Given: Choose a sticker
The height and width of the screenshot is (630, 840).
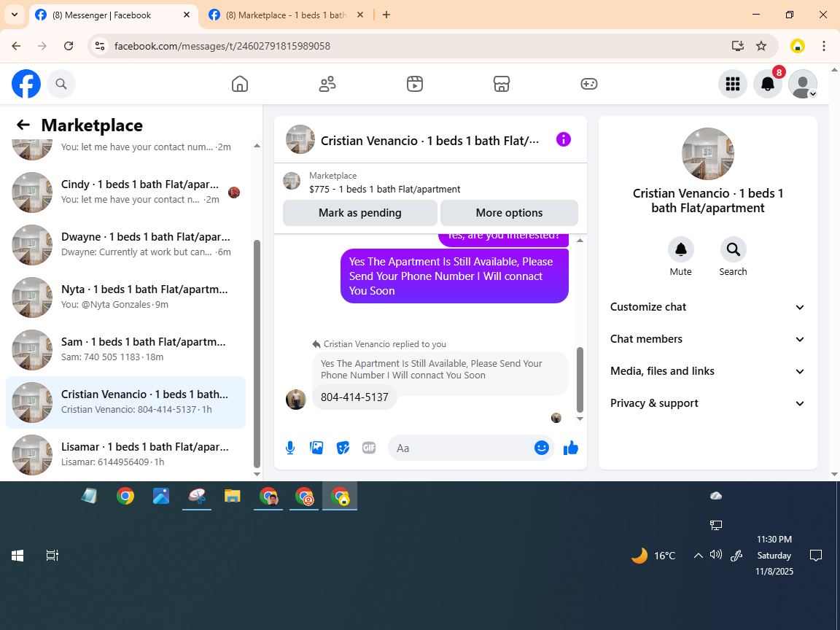Looking at the screenshot, I should pos(343,448).
